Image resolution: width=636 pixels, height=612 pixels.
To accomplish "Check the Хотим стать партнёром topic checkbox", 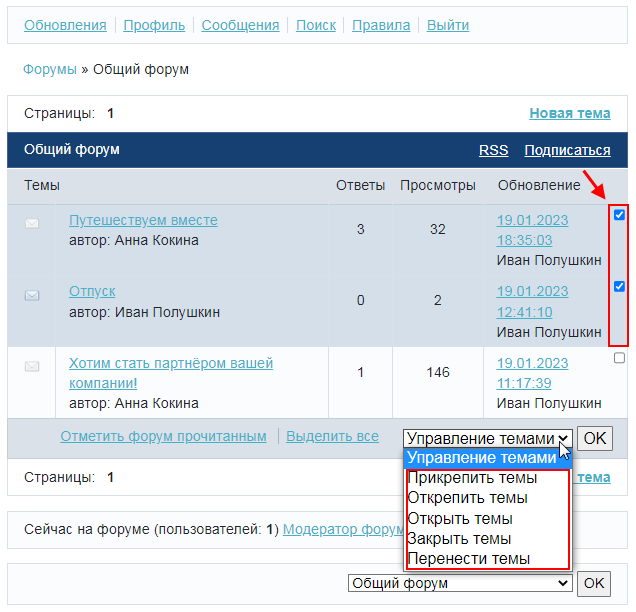I will pyautogui.click(x=619, y=358).
